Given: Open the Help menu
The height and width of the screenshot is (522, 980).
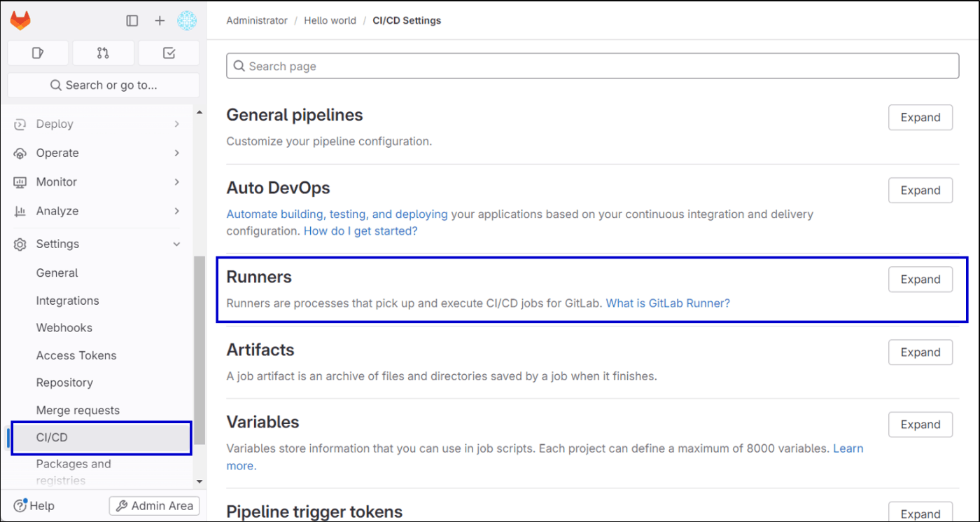Looking at the screenshot, I should [x=34, y=506].
